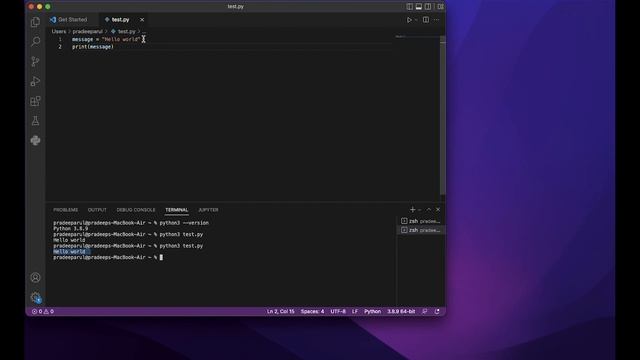The width and height of the screenshot is (640, 360).
Task: Click the editor vertical scrollbar
Action: point(442,116)
